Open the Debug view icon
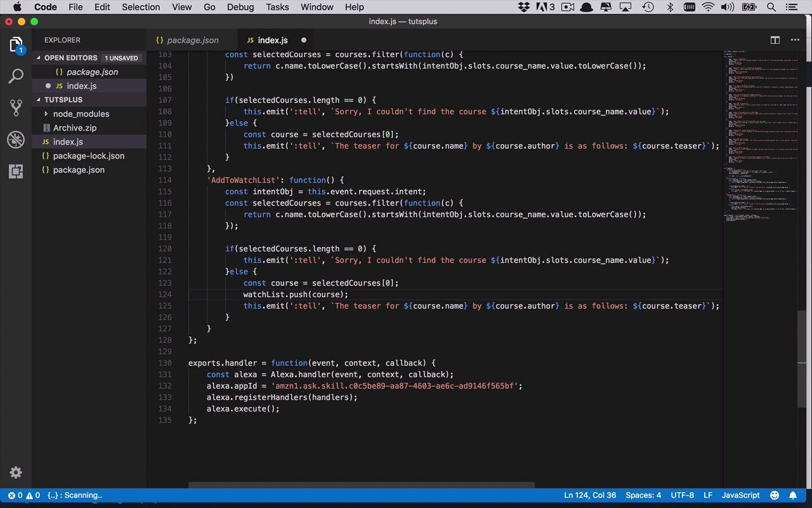Screen dimensions: 812x508 tap(16, 140)
